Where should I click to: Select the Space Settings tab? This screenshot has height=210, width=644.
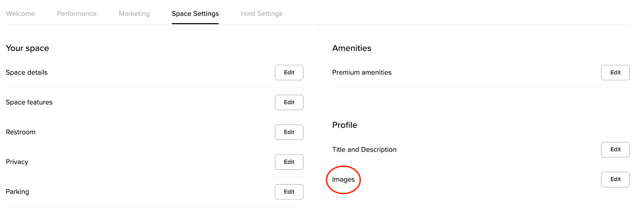click(195, 14)
